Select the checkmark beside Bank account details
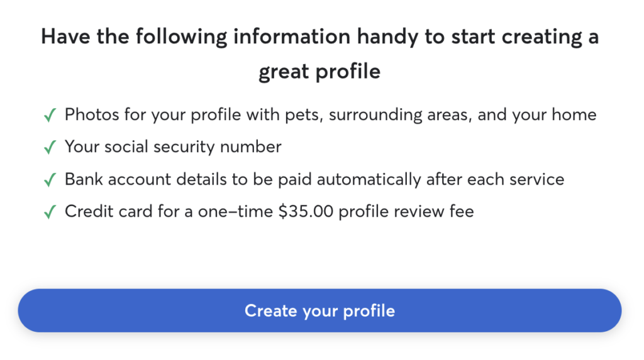This screenshot has width=644, height=360. point(50,180)
